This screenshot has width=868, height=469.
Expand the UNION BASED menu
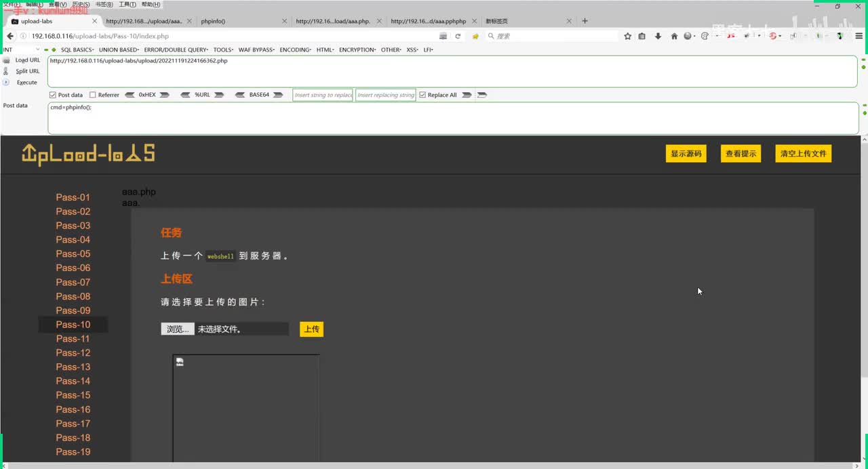pyautogui.click(x=119, y=49)
